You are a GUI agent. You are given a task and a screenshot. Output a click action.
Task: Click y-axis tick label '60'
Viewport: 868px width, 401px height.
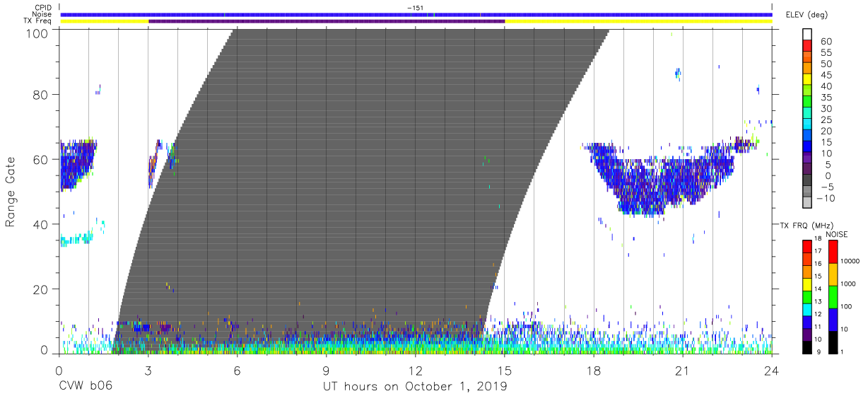tap(42, 159)
